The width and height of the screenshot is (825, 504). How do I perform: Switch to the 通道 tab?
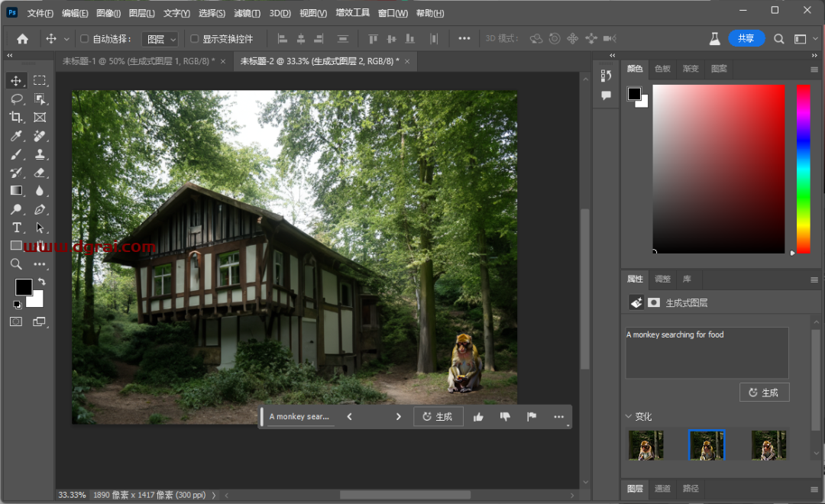tap(662, 489)
